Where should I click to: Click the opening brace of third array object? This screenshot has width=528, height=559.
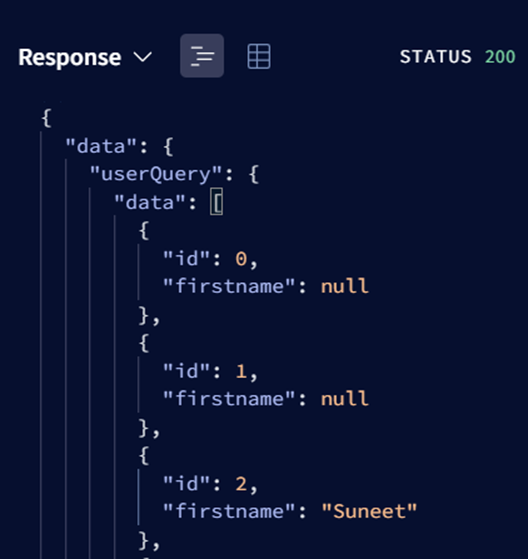coord(144,456)
